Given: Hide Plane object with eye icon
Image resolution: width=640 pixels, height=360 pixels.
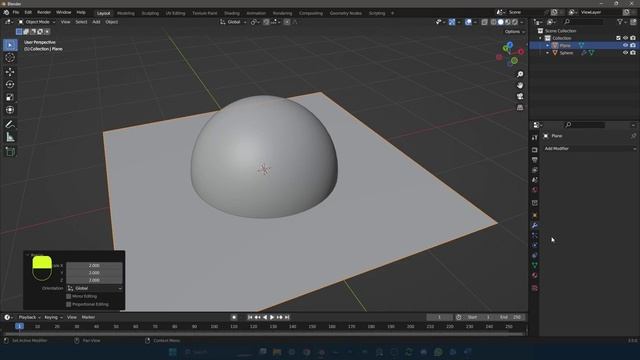Looking at the screenshot, I should [x=625, y=45].
